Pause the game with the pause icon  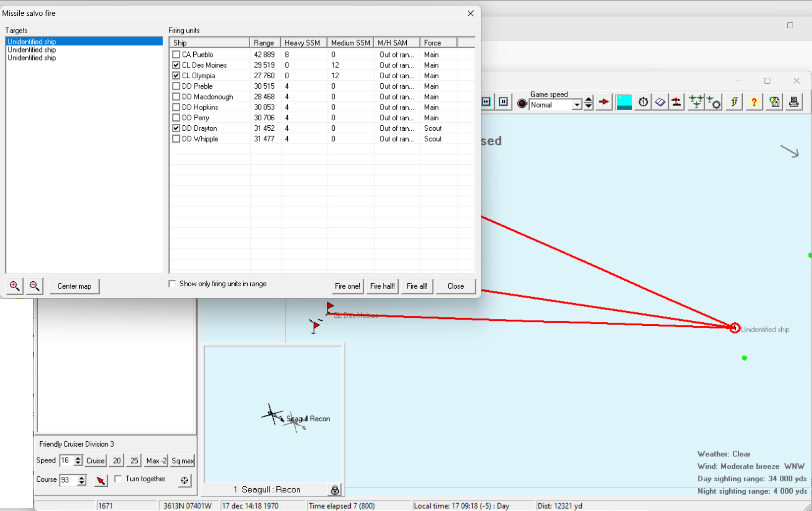point(503,102)
